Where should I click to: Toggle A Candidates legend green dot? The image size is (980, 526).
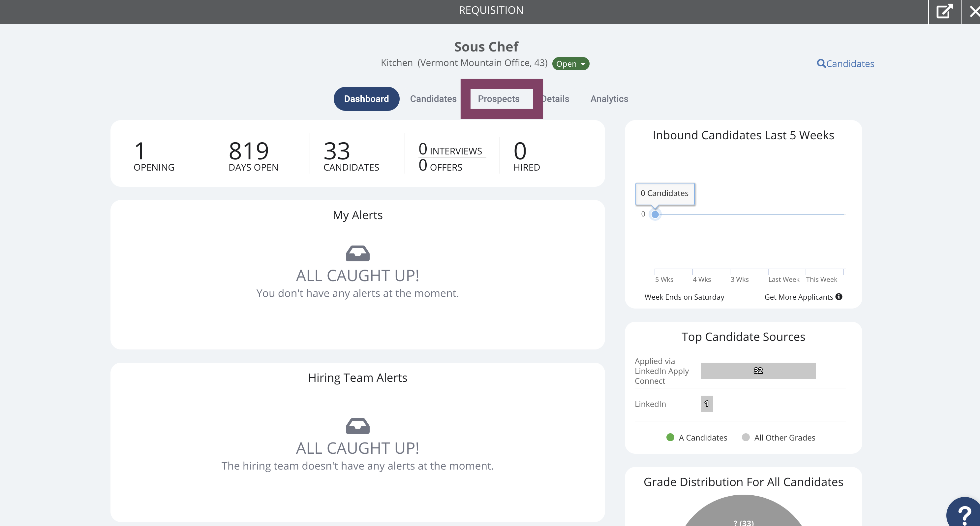pos(670,437)
